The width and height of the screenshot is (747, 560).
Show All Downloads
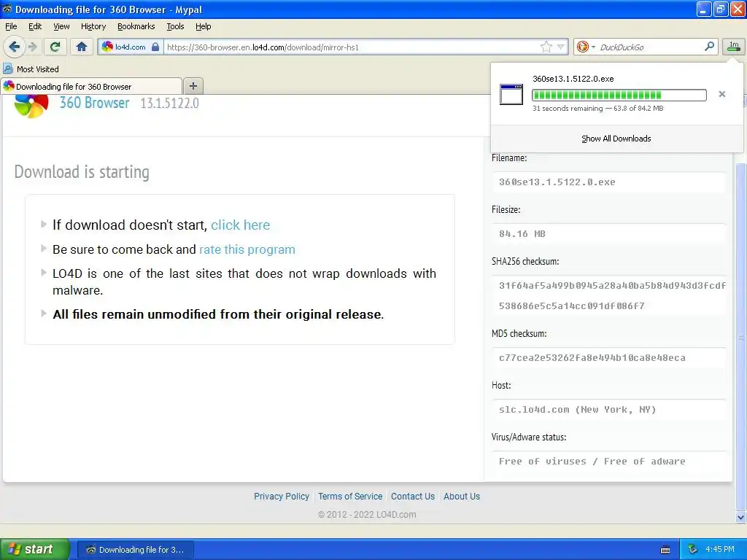pyautogui.click(x=616, y=139)
